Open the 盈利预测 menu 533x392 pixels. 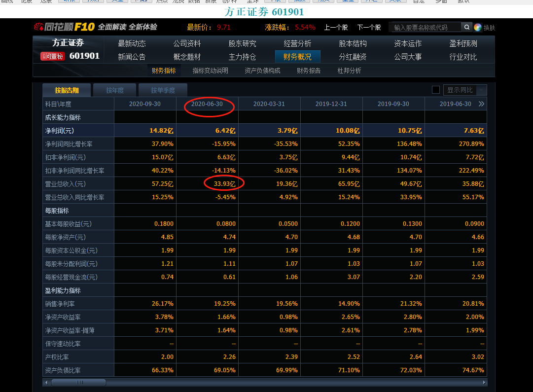[463, 43]
